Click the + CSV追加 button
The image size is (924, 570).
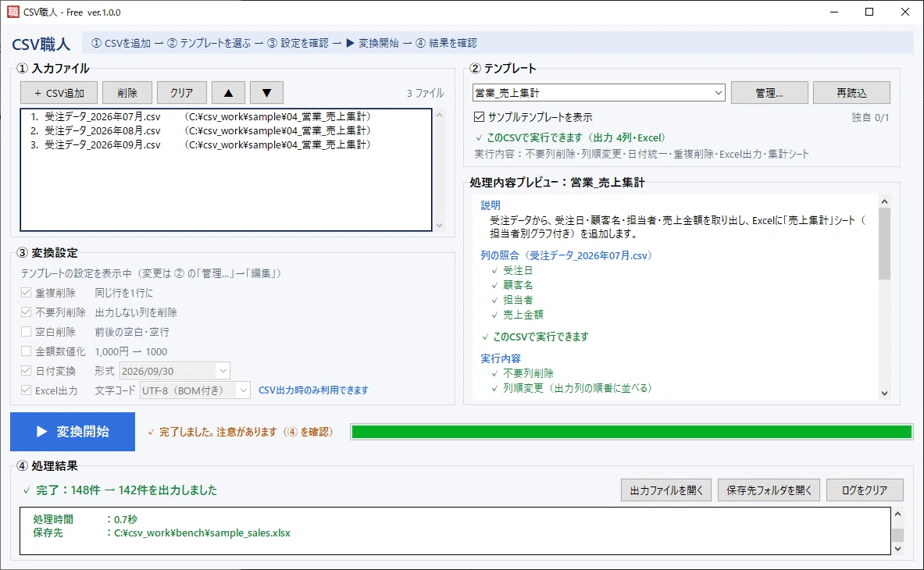point(59,93)
